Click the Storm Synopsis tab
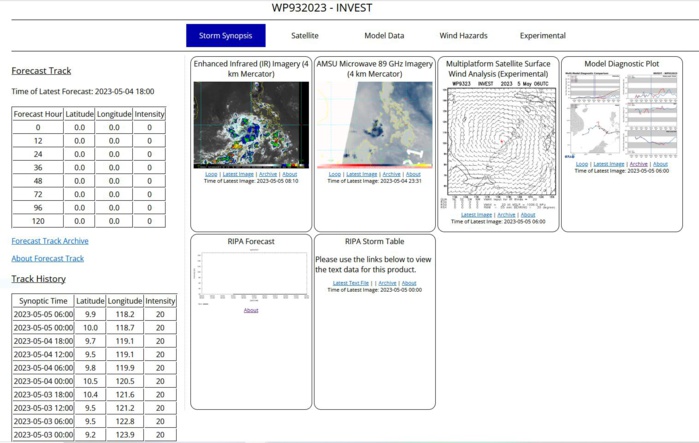This screenshot has width=699, height=443. pyautogui.click(x=225, y=36)
